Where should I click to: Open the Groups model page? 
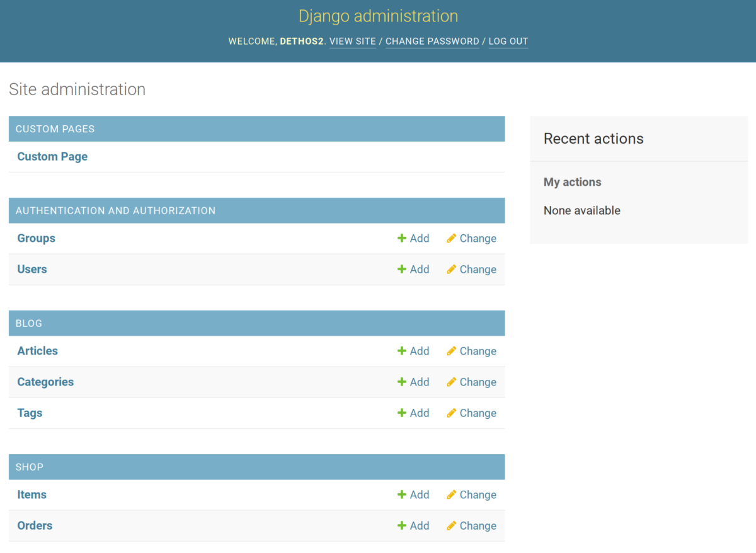(36, 238)
